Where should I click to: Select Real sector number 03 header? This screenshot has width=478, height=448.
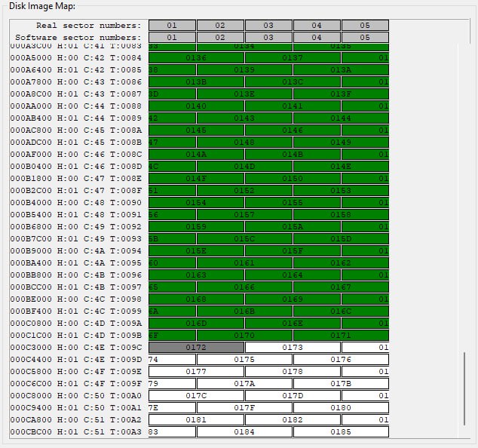click(268, 26)
